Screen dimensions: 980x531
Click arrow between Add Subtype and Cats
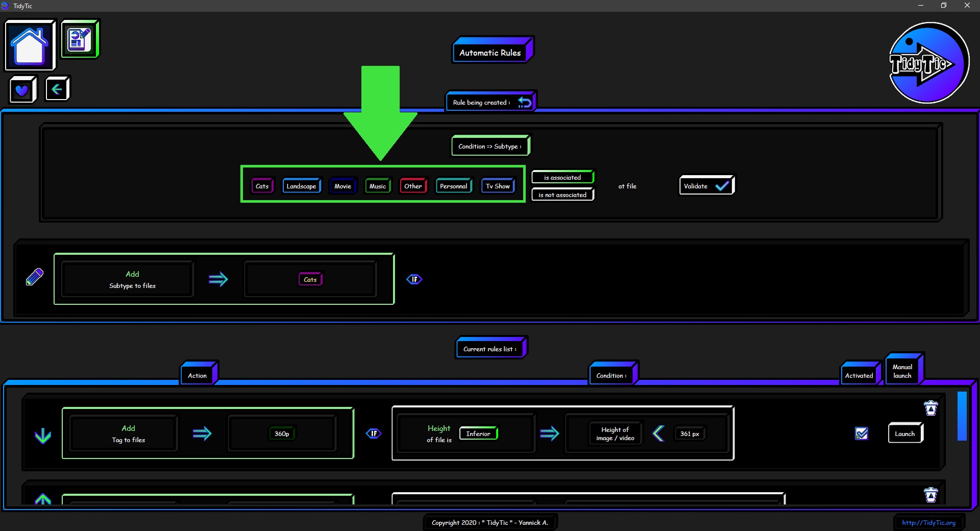coord(218,279)
